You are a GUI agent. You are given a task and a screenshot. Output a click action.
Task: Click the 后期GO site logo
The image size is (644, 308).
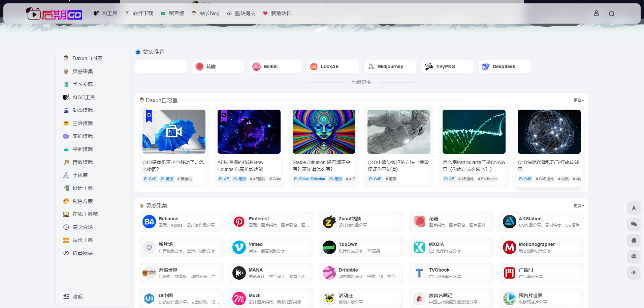pyautogui.click(x=54, y=14)
